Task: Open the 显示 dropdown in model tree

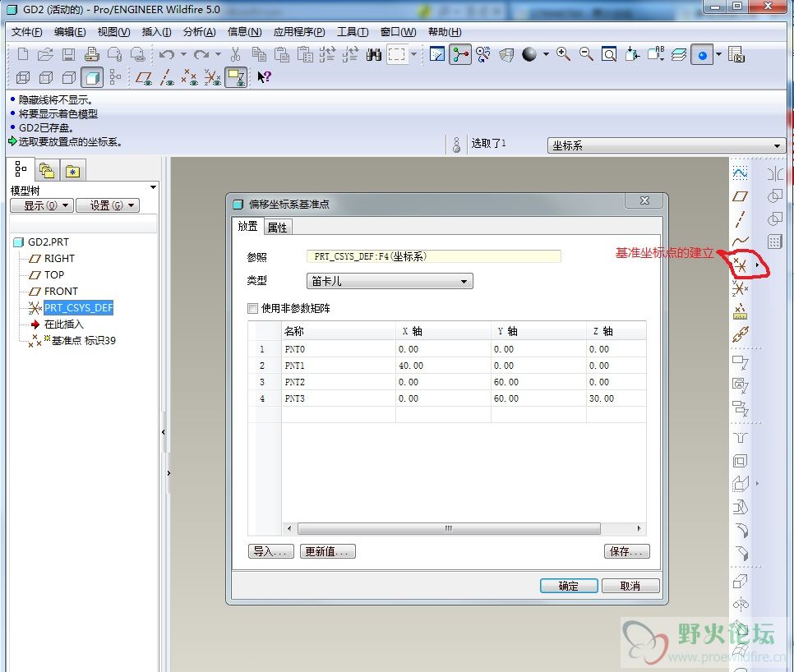Action: pos(42,205)
